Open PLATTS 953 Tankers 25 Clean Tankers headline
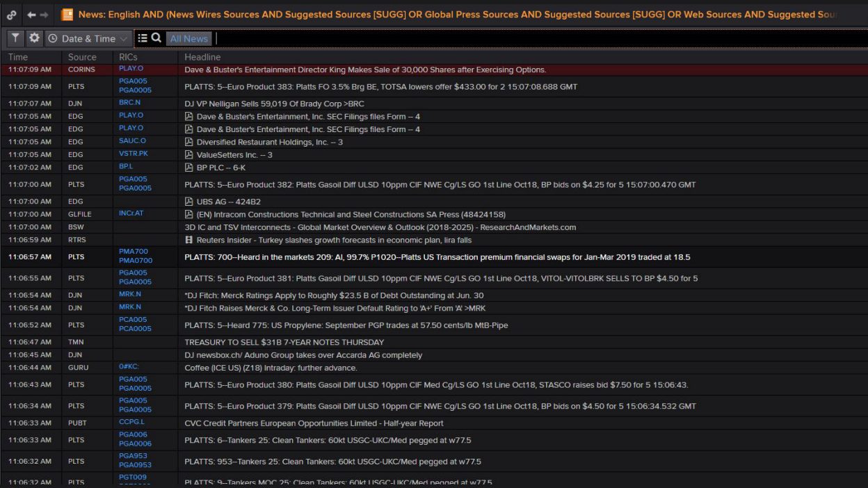Image resolution: width=868 pixels, height=488 pixels. pos(332,462)
